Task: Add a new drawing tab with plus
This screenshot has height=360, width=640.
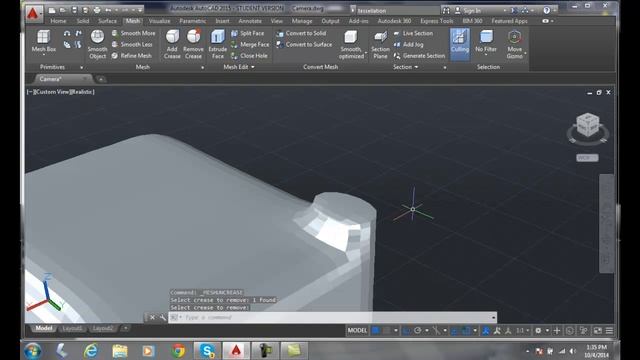Action: click(x=101, y=79)
